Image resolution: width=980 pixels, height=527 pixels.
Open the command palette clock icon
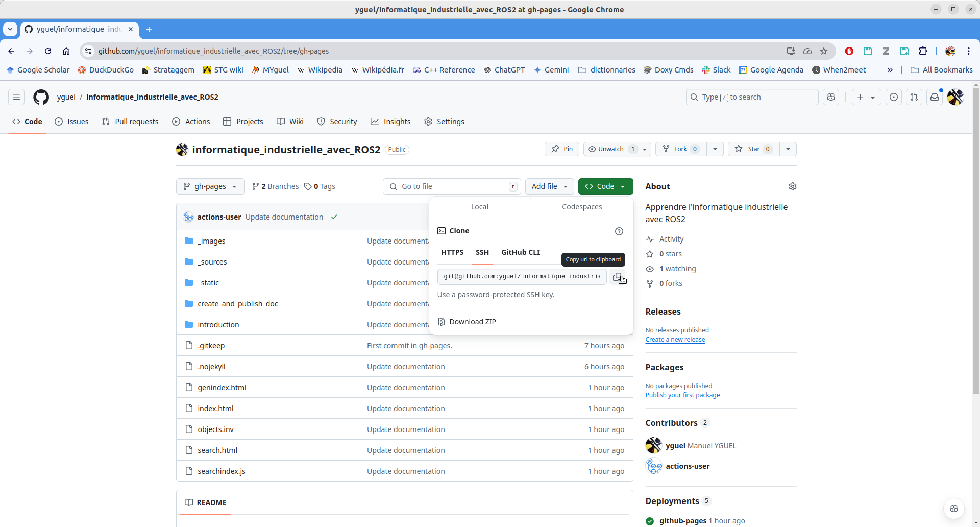[x=894, y=97]
